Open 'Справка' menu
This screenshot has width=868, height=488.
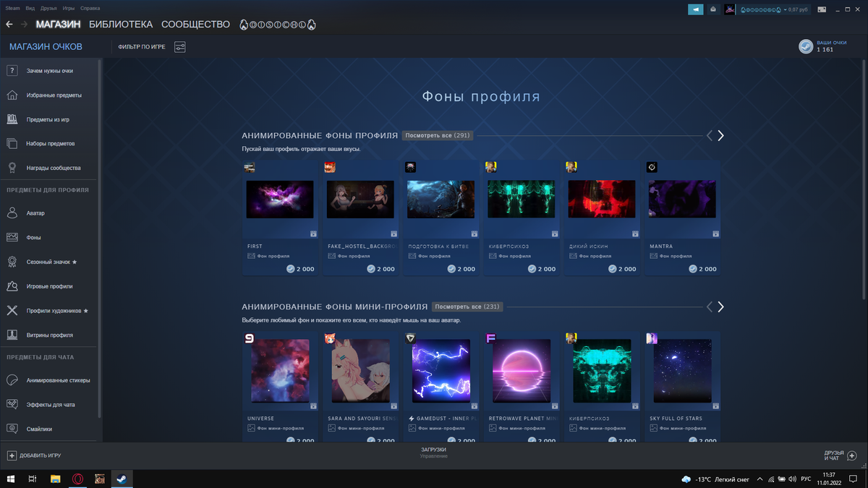point(90,8)
